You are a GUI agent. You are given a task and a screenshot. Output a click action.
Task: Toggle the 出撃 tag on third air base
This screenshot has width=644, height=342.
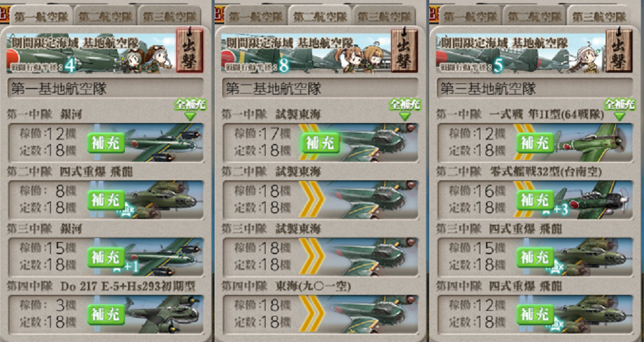619,50
